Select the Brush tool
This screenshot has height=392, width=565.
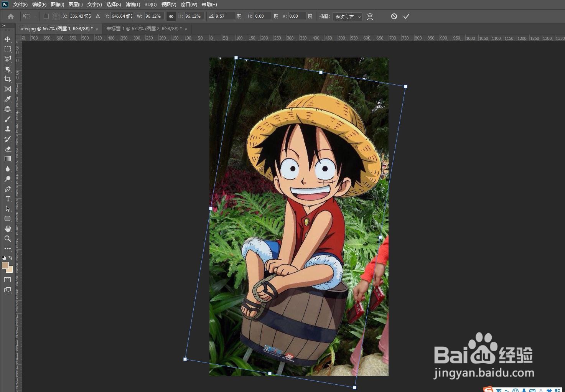tap(8, 119)
